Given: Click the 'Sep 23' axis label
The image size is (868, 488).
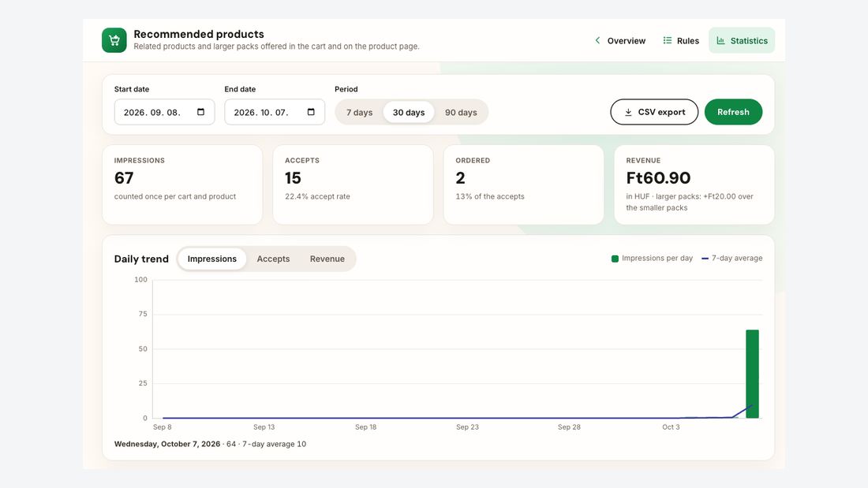Looking at the screenshot, I should (x=467, y=427).
